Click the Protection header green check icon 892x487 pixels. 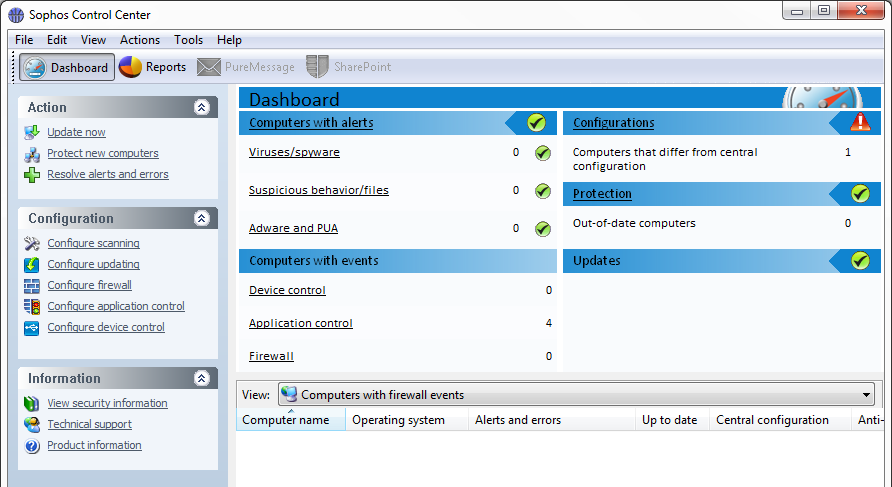pos(860,194)
